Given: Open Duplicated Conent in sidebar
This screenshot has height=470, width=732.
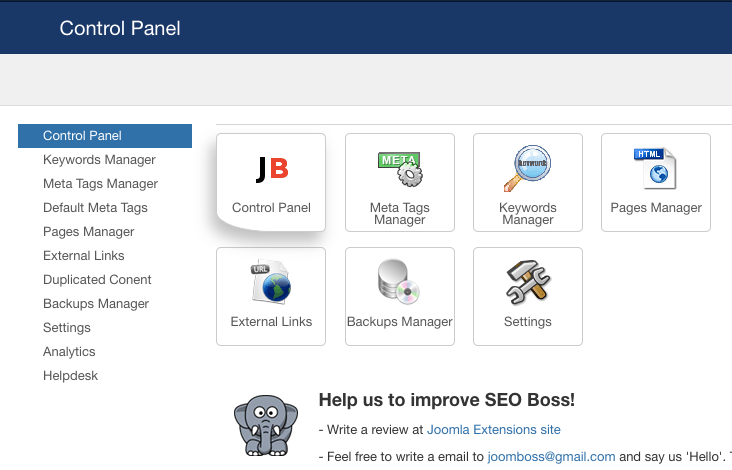Looking at the screenshot, I should pyautogui.click(x=97, y=280).
